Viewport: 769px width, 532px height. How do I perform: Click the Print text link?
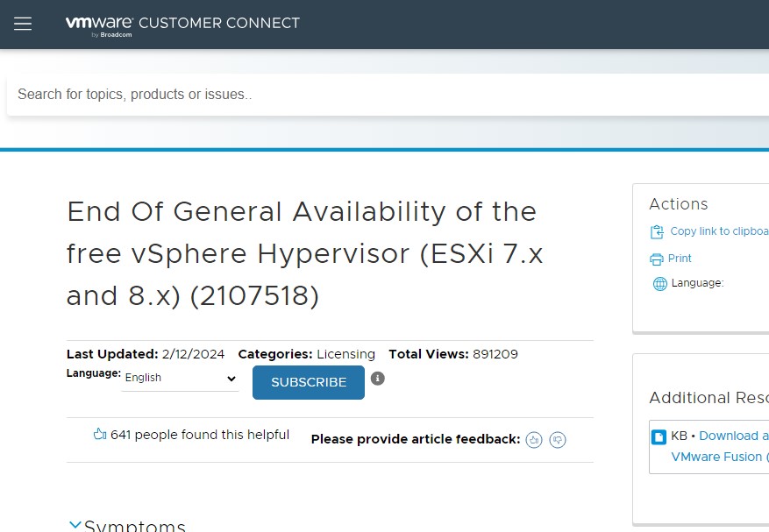[x=679, y=258]
